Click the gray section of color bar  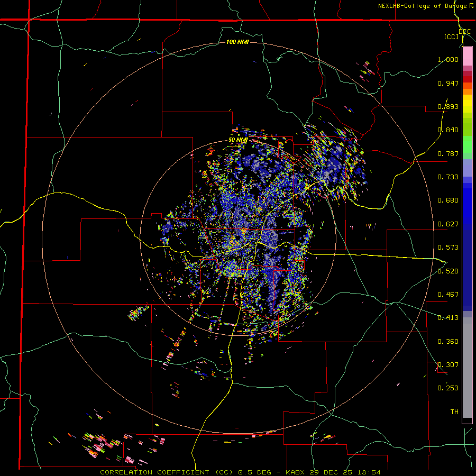click(x=467, y=368)
